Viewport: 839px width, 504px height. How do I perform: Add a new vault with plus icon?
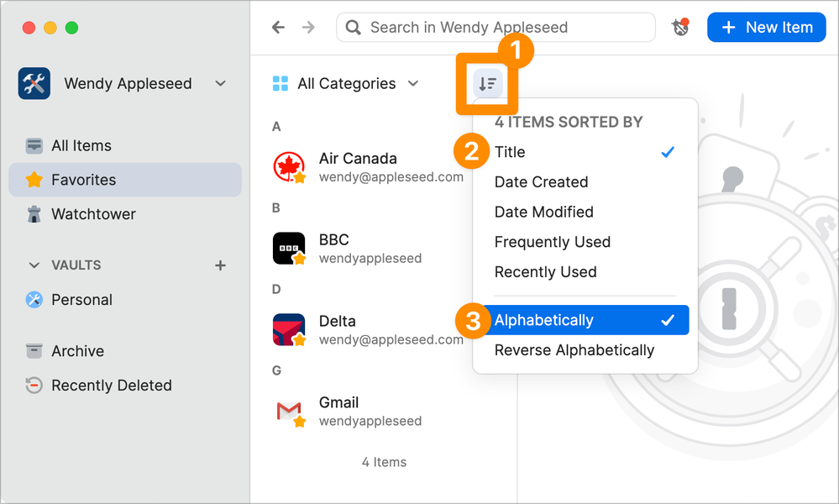tap(220, 265)
